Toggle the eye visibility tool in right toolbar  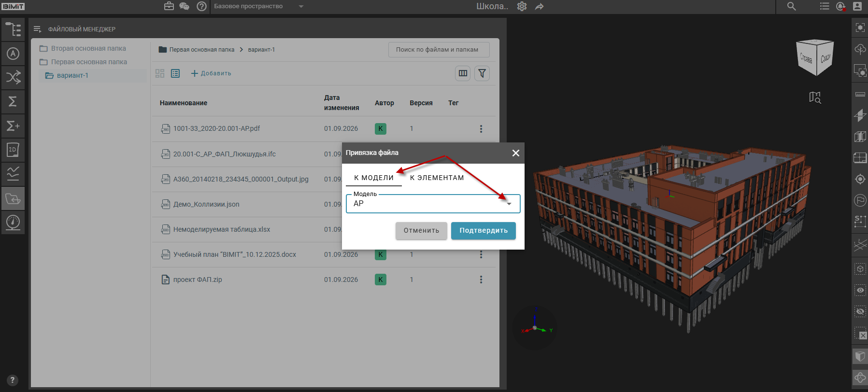click(860, 290)
